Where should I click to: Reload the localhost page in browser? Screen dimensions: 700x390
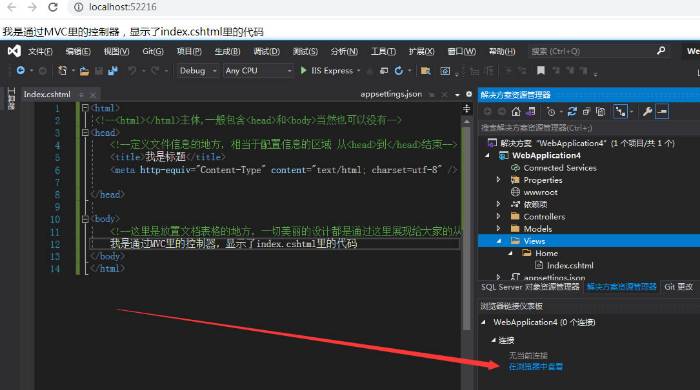[x=53, y=7]
